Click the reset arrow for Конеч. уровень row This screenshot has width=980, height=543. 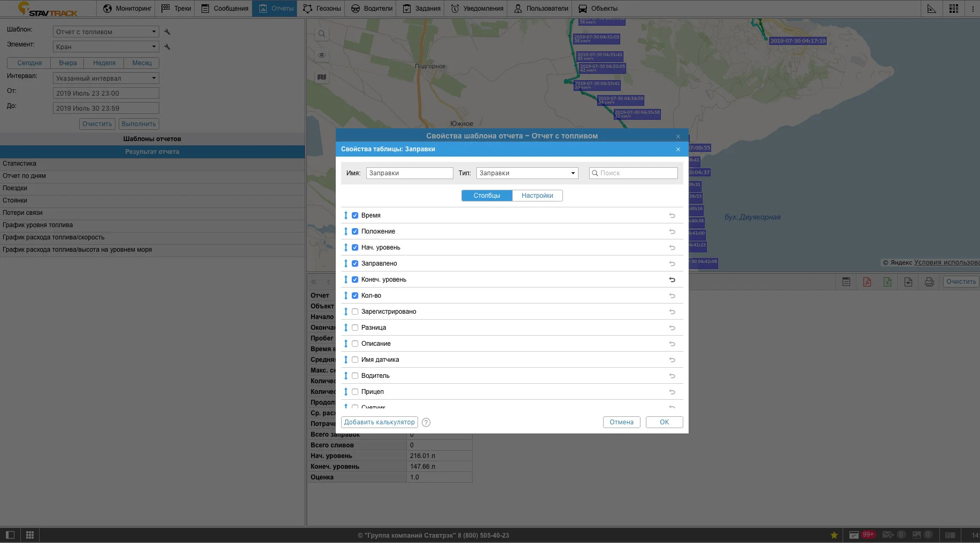(672, 280)
